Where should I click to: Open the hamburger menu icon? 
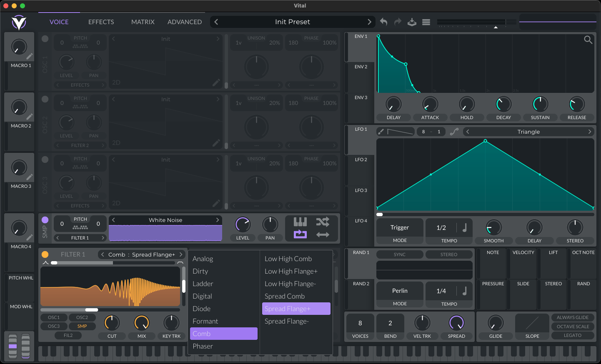(426, 22)
